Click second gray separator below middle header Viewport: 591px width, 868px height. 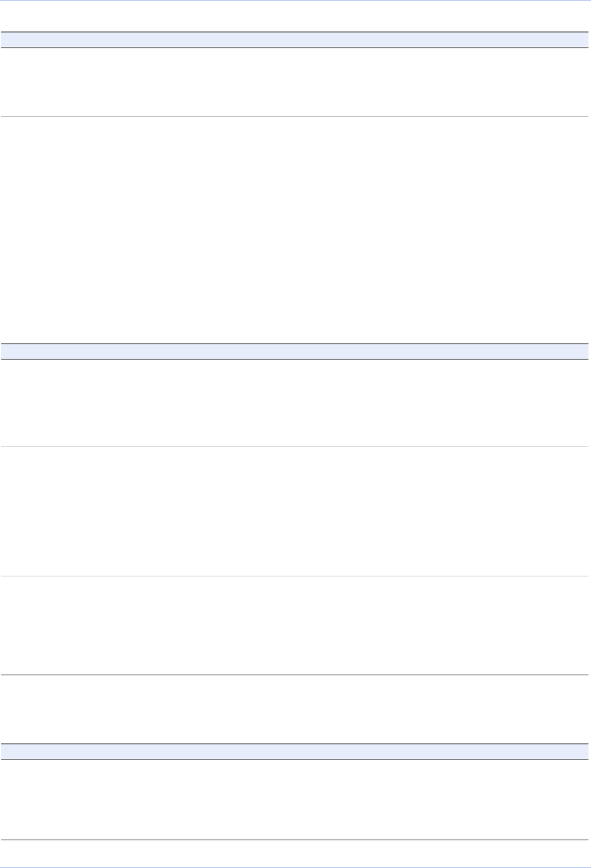click(295, 576)
